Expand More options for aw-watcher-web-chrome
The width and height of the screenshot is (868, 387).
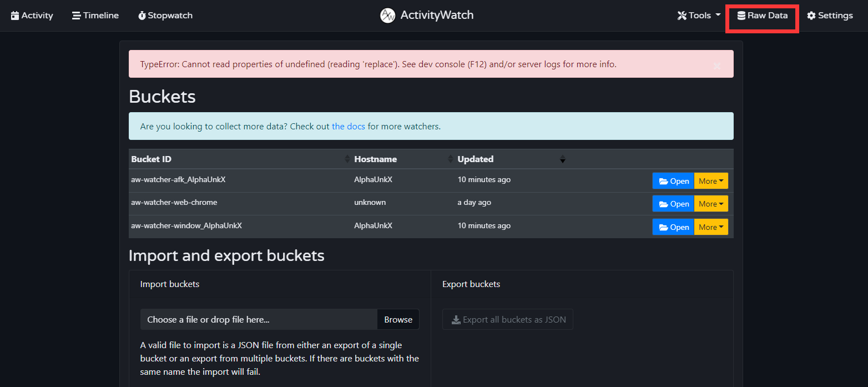(x=711, y=204)
